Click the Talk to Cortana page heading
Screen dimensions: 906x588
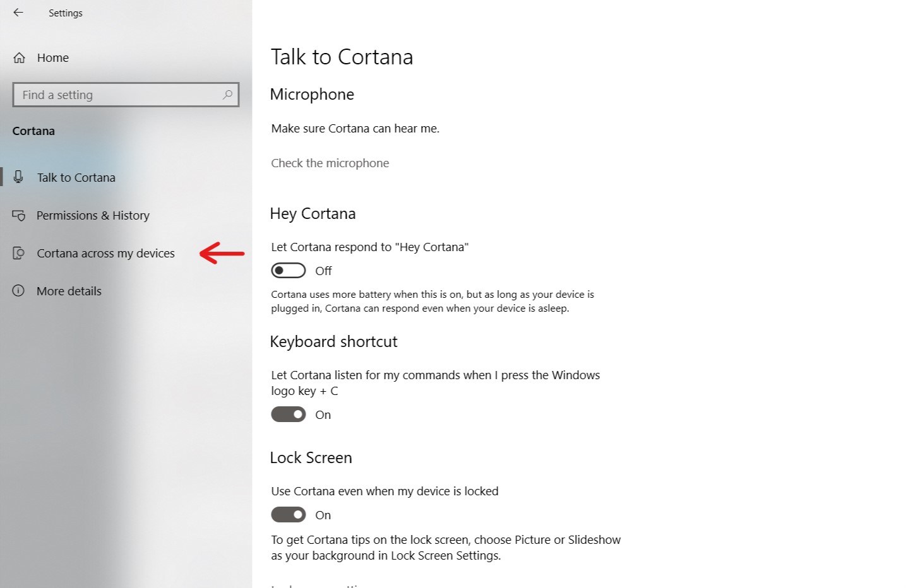pyautogui.click(x=342, y=57)
